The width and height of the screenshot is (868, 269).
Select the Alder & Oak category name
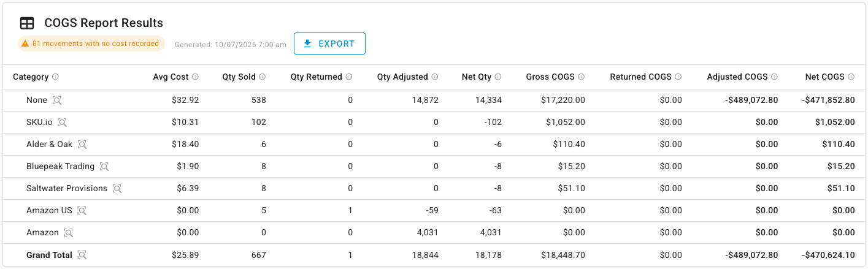tap(50, 144)
